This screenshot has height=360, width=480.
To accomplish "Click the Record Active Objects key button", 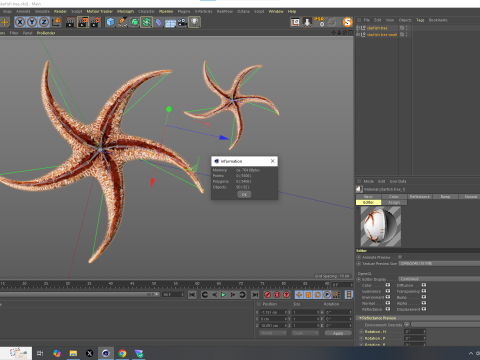I will [268, 295].
